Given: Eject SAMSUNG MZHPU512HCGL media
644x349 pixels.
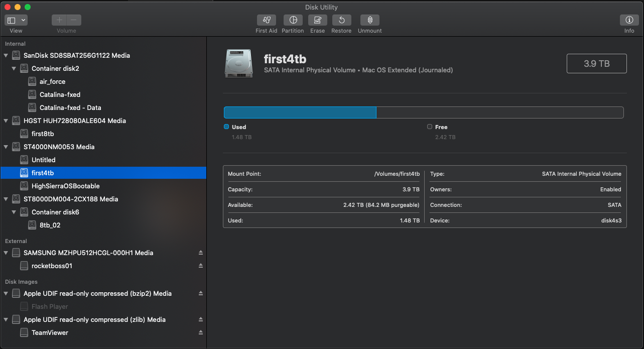Looking at the screenshot, I should (201, 253).
